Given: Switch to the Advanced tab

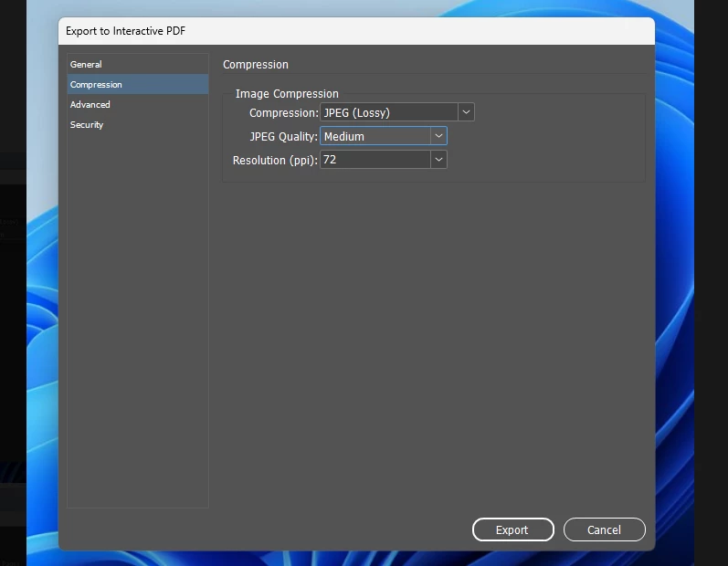Looking at the screenshot, I should [x=137, y=104].
